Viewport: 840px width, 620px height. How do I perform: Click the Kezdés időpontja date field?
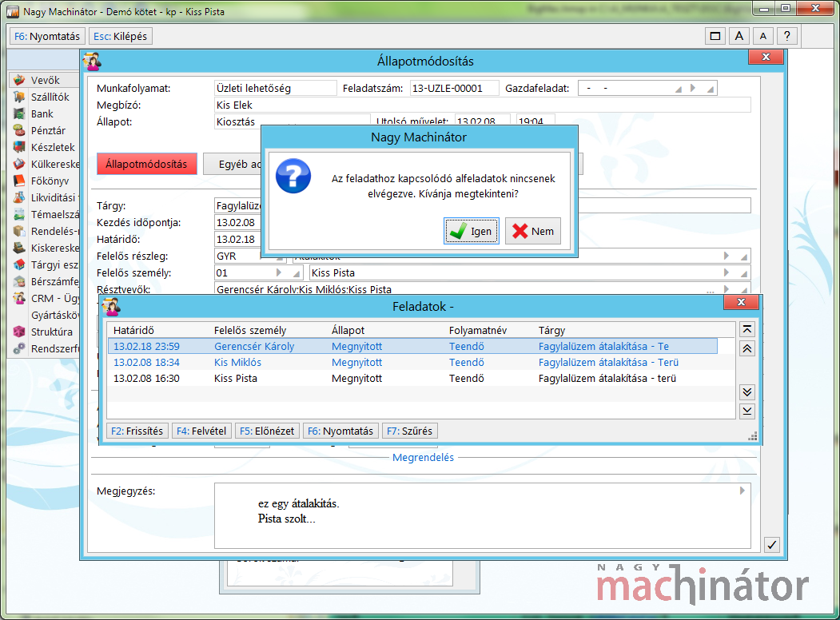[x=237, y=222]
